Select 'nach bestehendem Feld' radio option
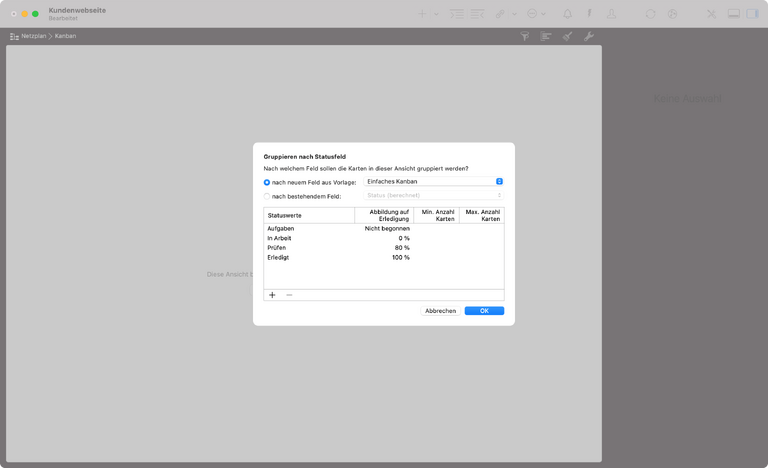The width and height of the screenshot is (768, 468). tap(267, 196)
